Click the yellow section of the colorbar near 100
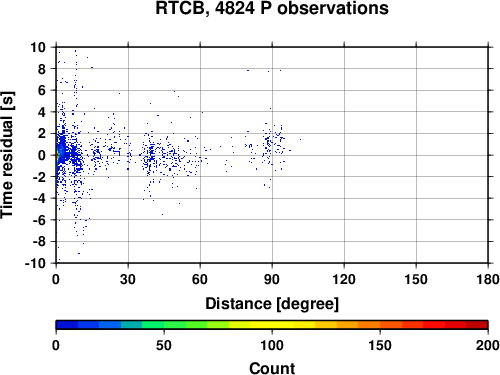Image resolution: width=500 pixels, height=375 pixels. tap(272, 325)
